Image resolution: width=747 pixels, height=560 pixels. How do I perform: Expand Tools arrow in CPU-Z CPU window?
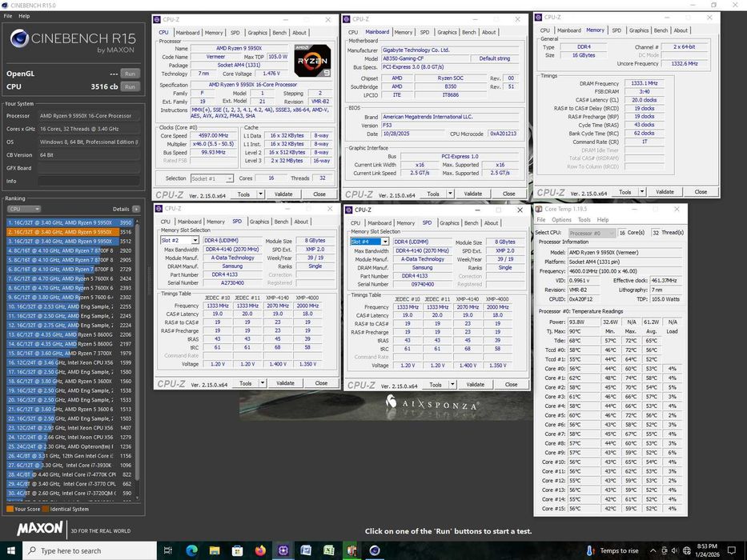coord(260,194)
